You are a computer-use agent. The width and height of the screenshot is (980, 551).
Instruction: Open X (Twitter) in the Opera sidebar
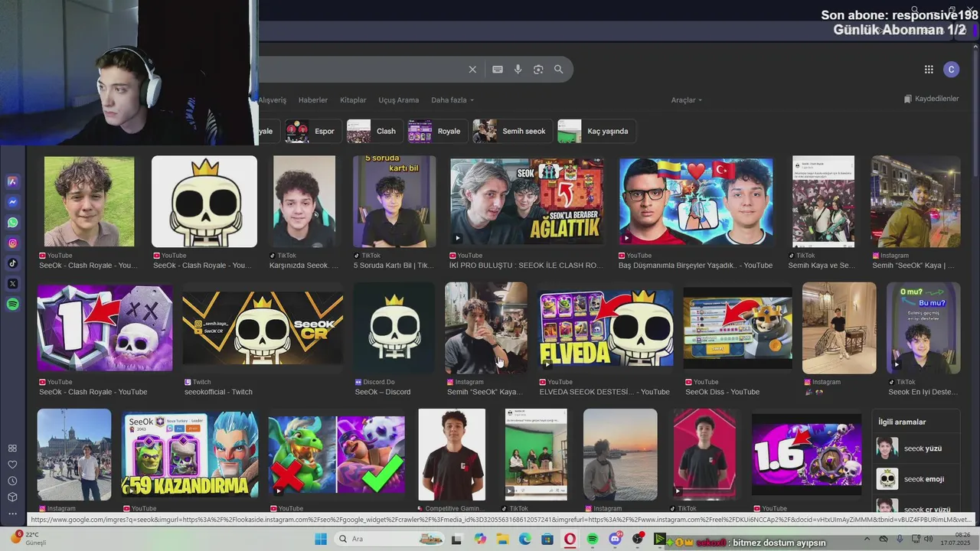point(13,284)
